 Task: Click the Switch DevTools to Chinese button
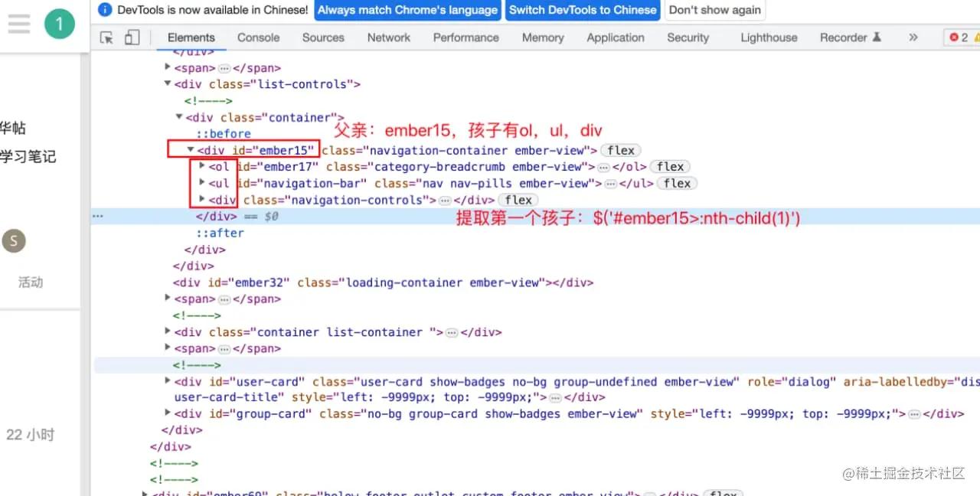click(583, 10)
